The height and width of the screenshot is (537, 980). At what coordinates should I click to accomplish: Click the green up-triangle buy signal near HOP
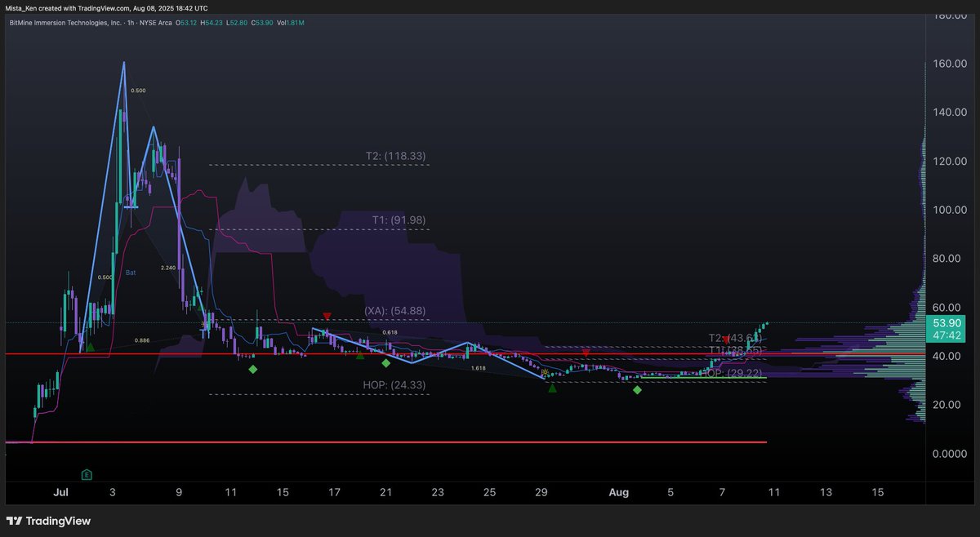tap(552, 388)
